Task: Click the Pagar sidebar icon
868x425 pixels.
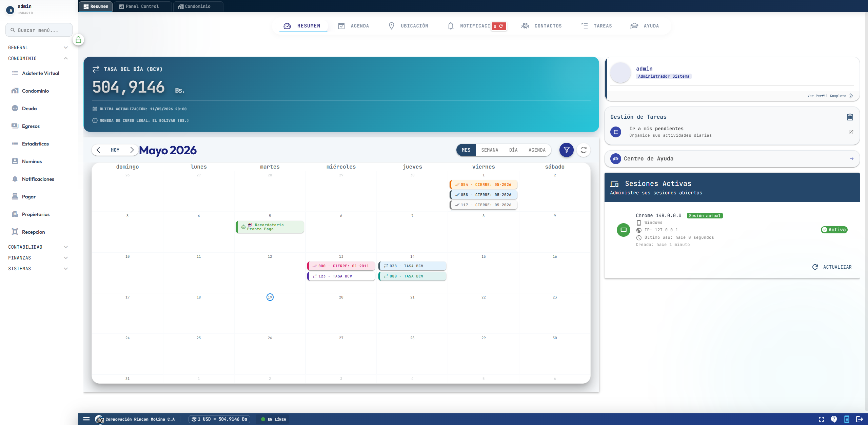Action: click(x=15, y=196)
